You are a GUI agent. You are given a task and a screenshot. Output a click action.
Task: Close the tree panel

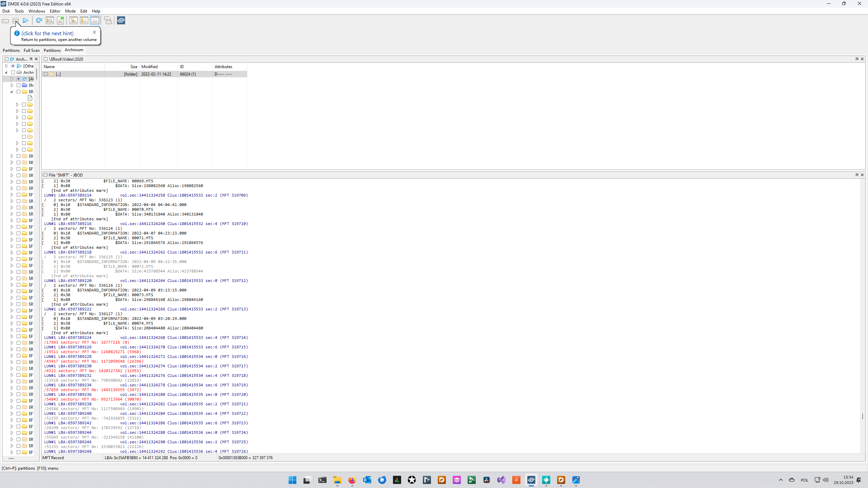[36, 59]
